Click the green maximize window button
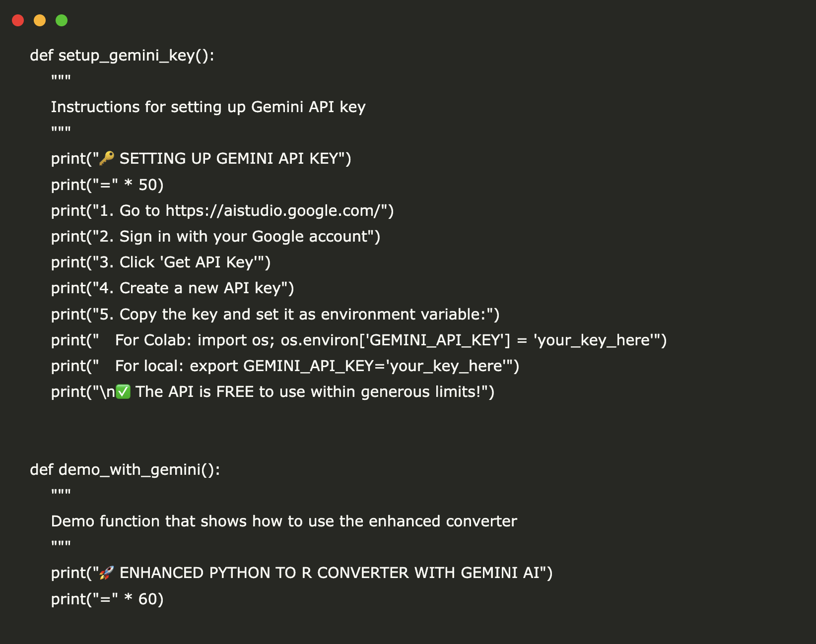Screen dimensions: 816x644 [62, 20]
